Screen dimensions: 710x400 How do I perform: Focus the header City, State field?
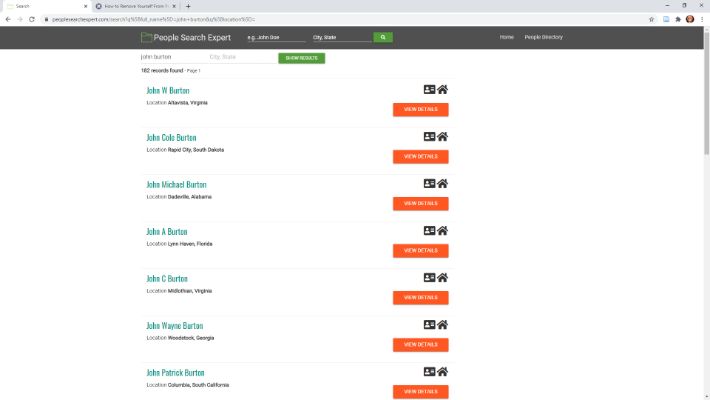pos(342,38)
